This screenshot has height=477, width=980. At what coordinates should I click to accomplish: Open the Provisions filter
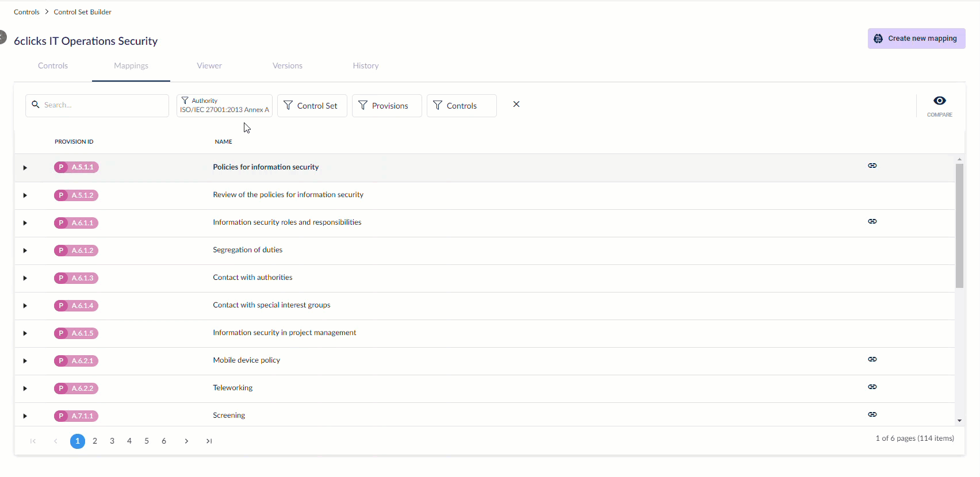[x=386, y=106]
